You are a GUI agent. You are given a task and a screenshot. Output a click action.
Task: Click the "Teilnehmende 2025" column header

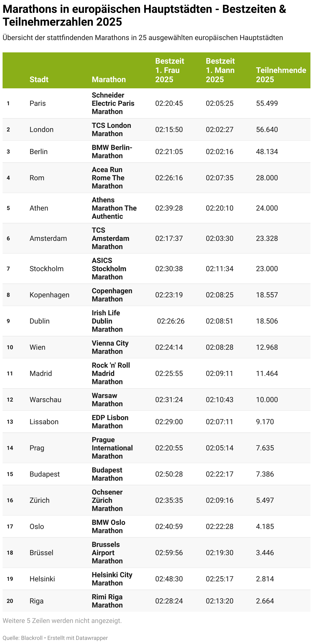(x=281, y=74)
